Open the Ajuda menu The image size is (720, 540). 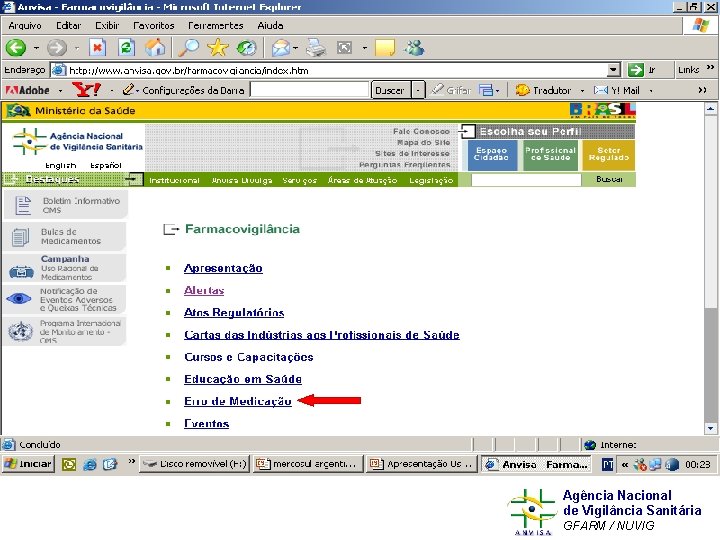click(x=270, y=26)
